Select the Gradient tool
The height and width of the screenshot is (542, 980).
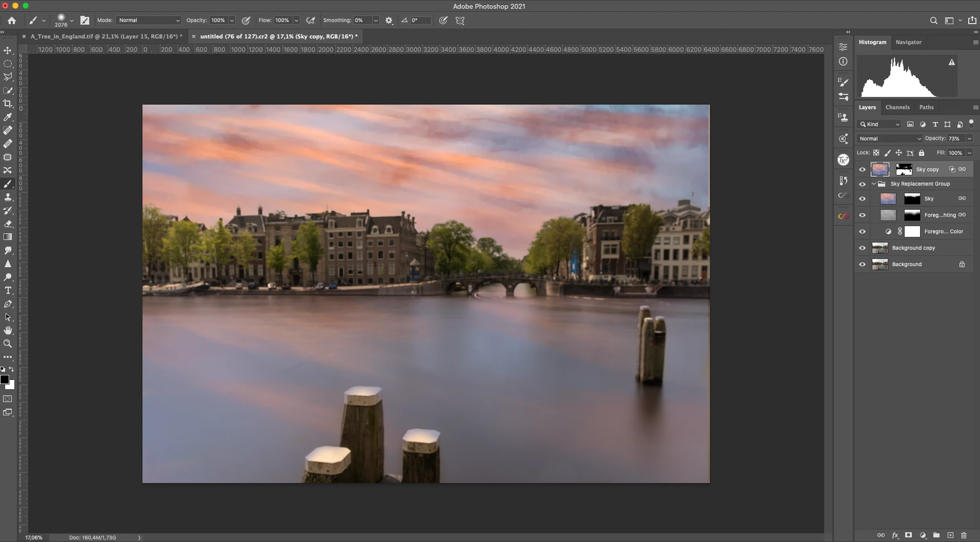click(x=8, y=237)
